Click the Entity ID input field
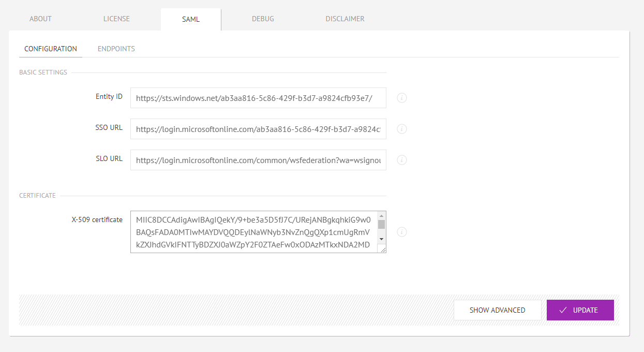 258,98
